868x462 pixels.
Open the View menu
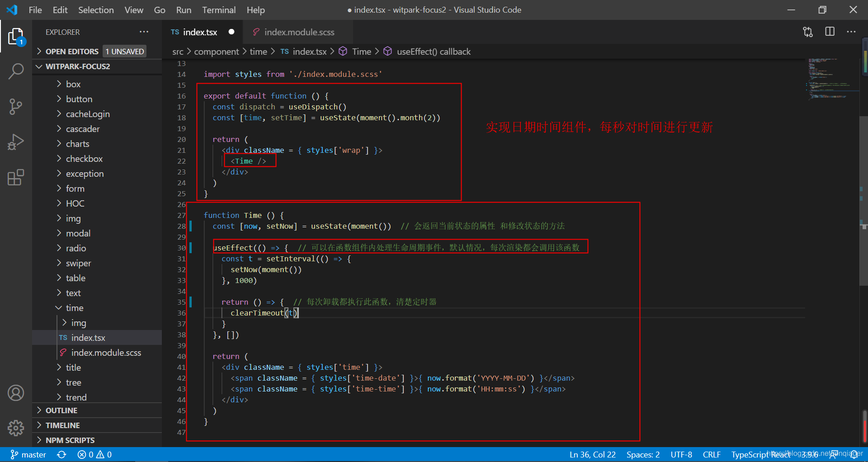[x=134, y=10]
